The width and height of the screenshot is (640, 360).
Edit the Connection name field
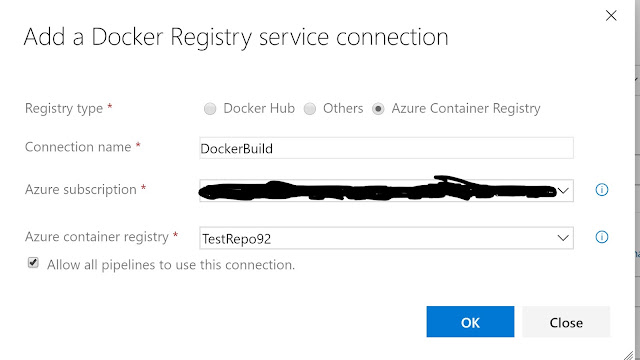pyautogui.click(x=386, y=148)
